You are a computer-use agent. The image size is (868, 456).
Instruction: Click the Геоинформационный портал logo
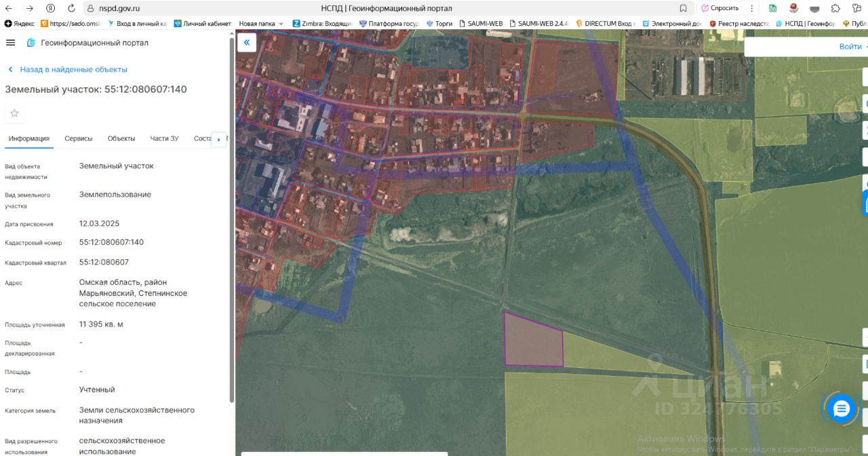[31, 43]
